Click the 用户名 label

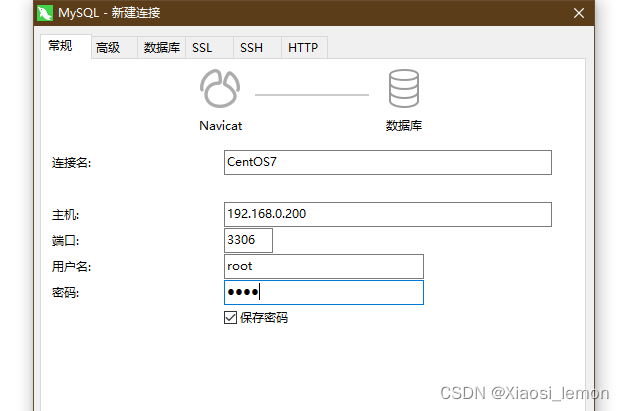point(71,267)
